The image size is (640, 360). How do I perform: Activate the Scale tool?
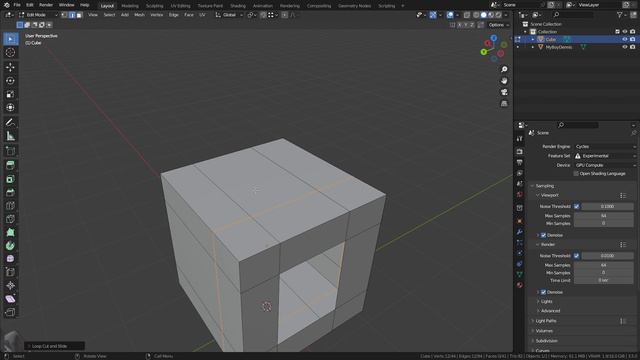point(10,94)
